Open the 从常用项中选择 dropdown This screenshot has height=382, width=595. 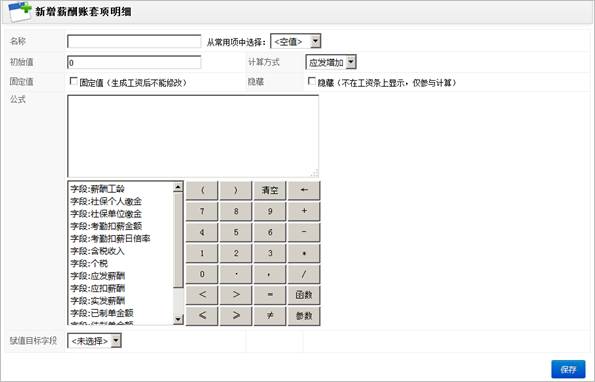click(296, 41)
